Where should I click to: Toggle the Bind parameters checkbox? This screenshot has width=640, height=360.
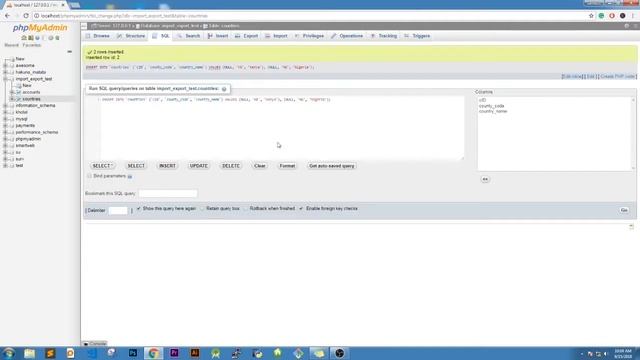coord(89,176)
